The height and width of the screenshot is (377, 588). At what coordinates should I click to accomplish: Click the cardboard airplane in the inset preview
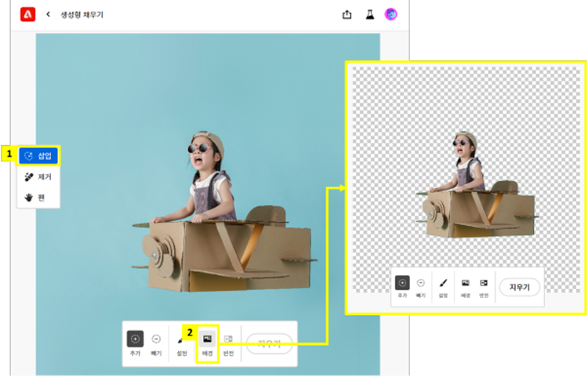coord(476,210)
